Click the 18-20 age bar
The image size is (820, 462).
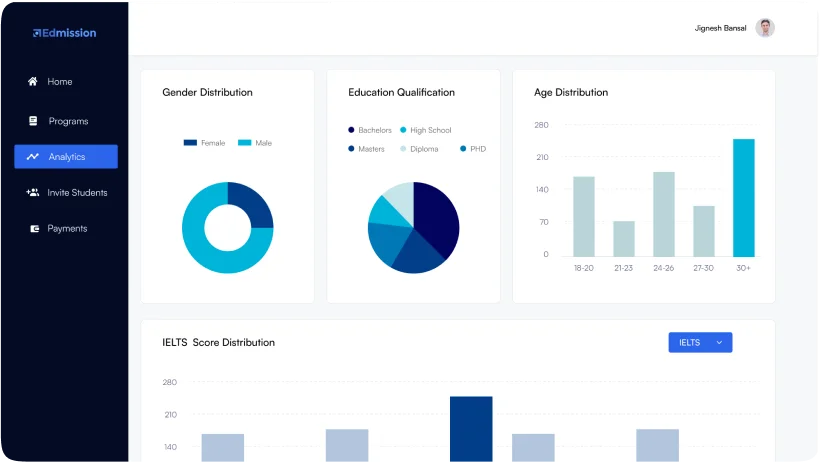tap(584, 217)
